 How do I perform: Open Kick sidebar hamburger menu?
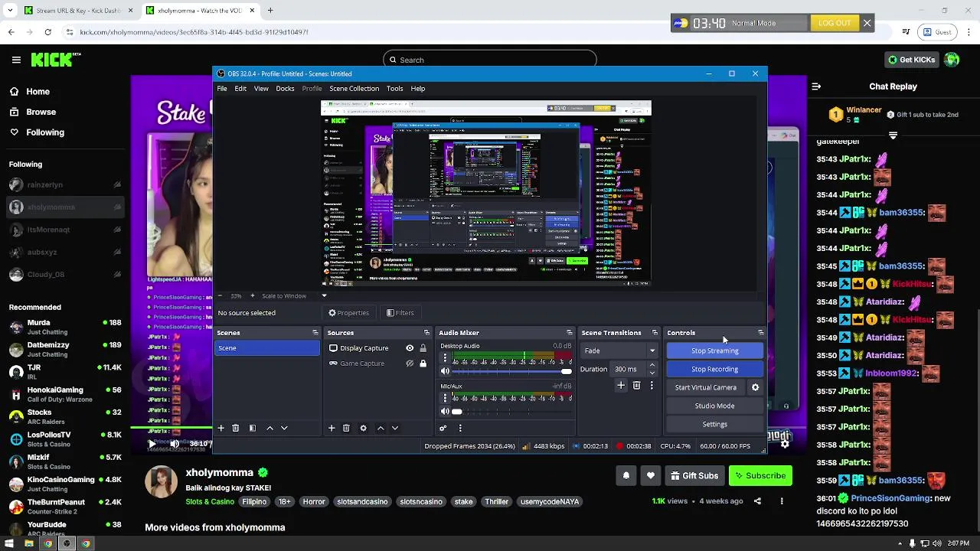[x=16, y=60]
